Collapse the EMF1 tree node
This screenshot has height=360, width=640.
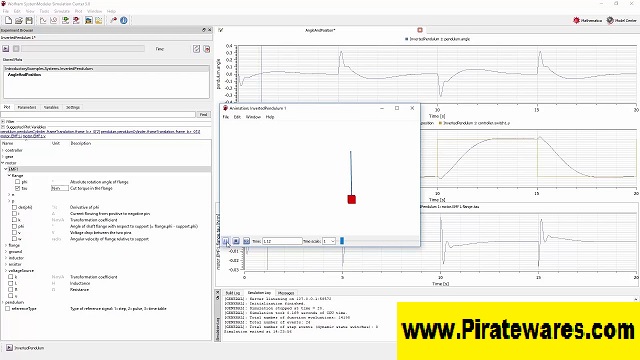[6, 169]
